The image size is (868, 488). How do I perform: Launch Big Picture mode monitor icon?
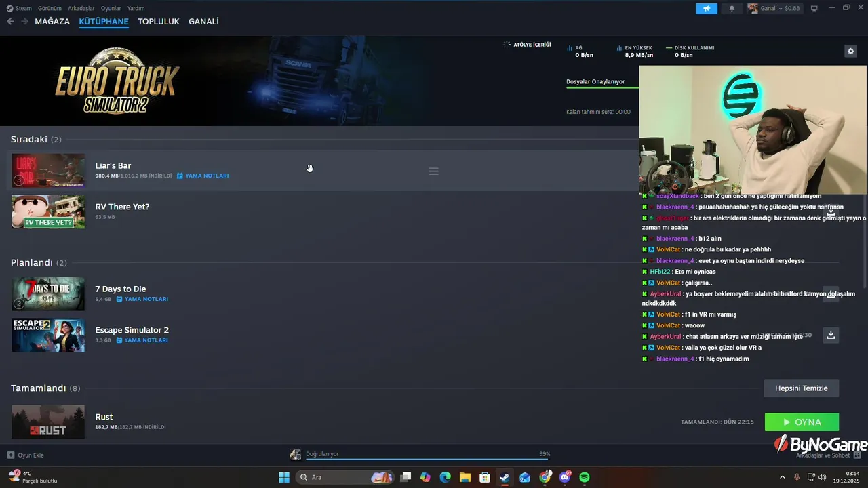point(814,8)
